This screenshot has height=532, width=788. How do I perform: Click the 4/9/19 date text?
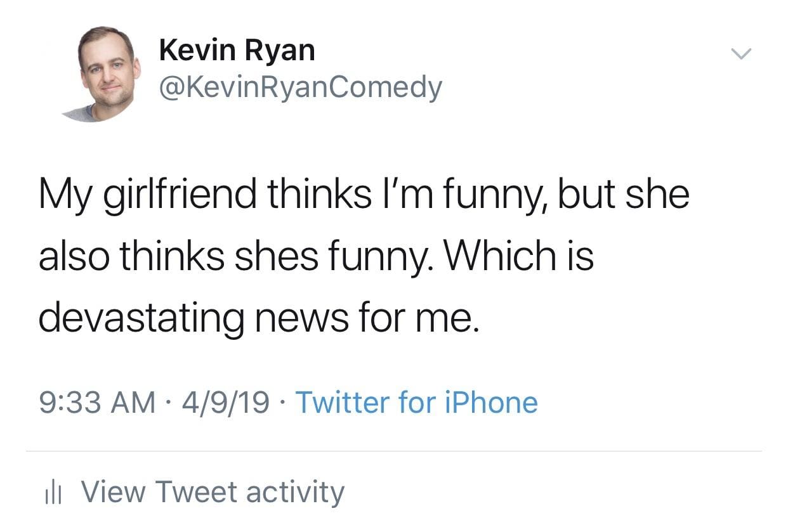click(225, 403)
